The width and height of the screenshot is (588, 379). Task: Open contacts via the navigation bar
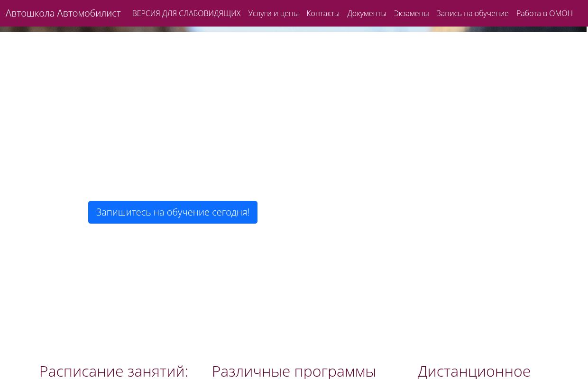pos(323,13)
